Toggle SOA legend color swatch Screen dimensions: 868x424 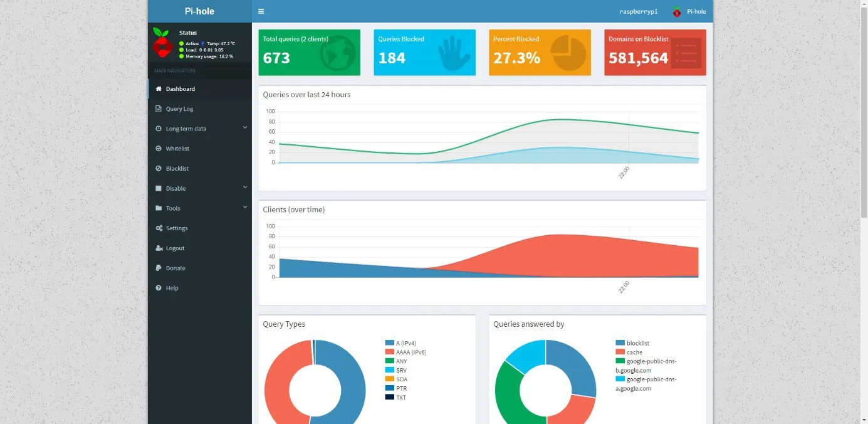tap(389, 379)
